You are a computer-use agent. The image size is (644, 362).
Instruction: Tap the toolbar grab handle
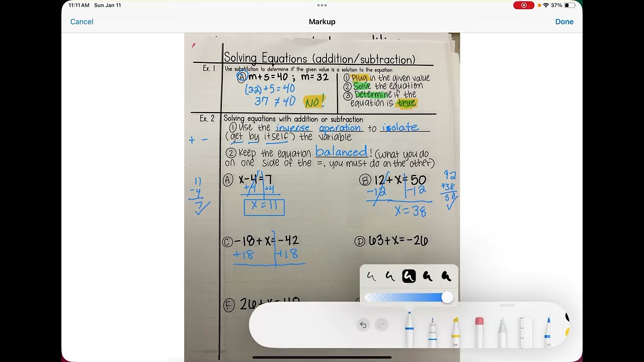click(507, 305)
